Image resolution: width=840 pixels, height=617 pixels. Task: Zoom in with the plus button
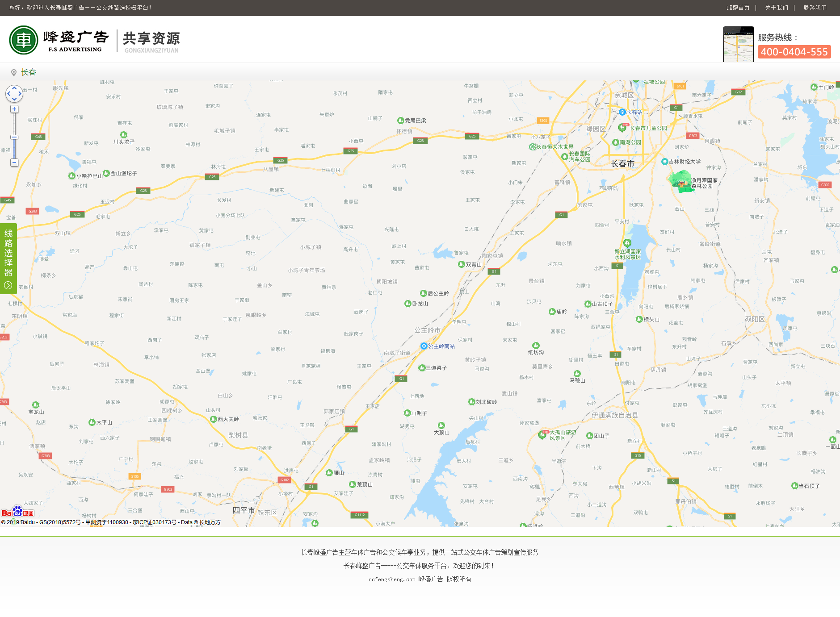[x=14, y=109]
